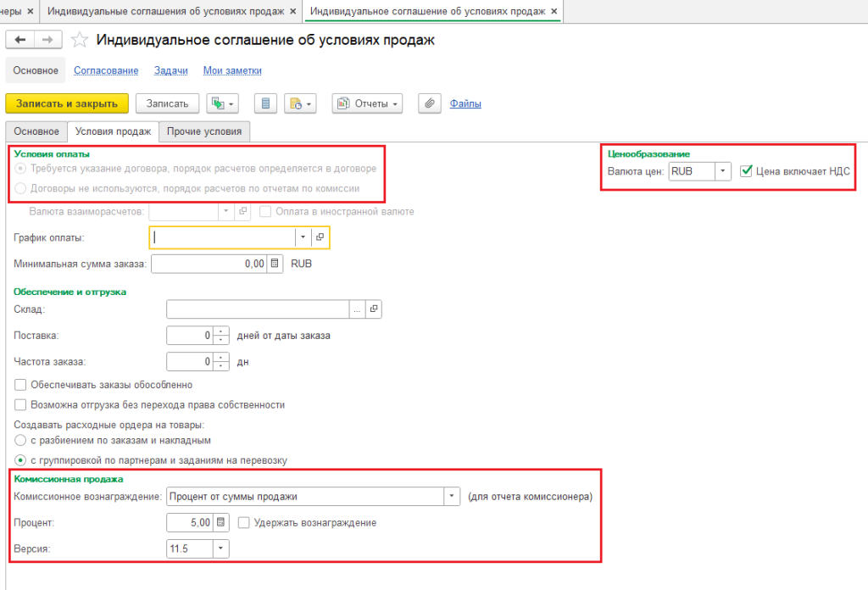Add form to favorites with star icon
This screenshot has height=590, width=868.
pyautogui.click(x=79, y=40)
